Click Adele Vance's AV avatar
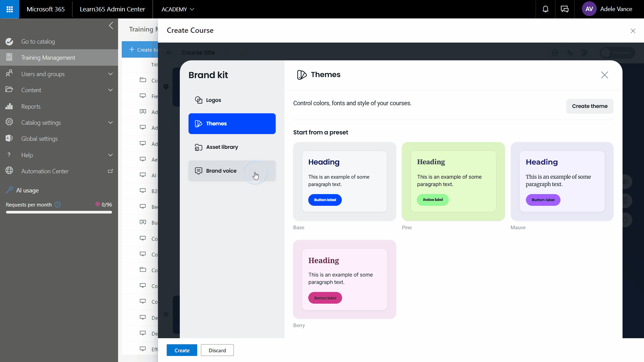644x362 pixels. (589, 9)
